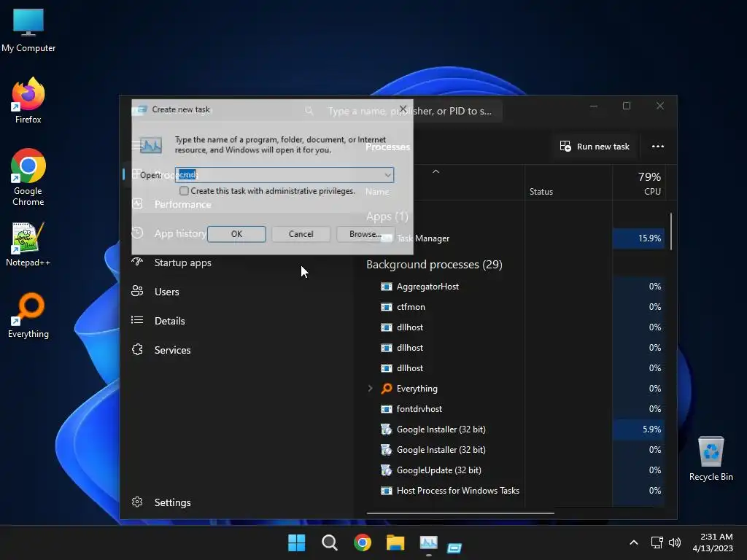Open clock and date panel

point(713,542)
